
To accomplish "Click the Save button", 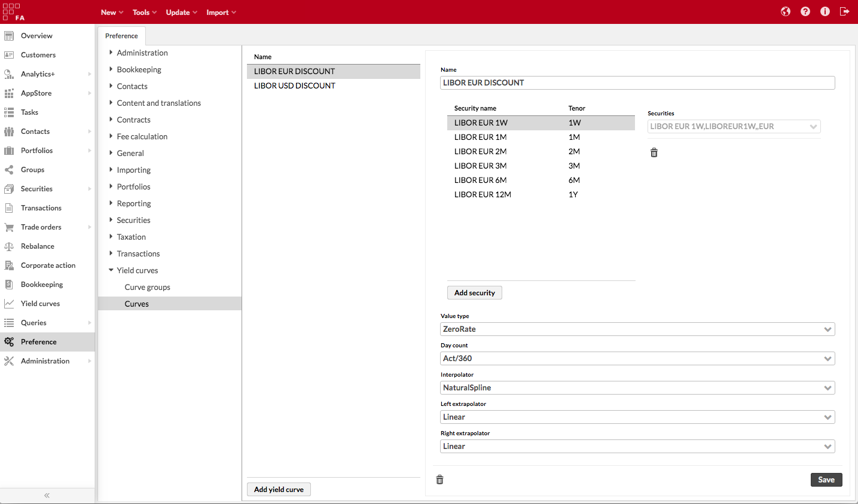I will (826, 479).
